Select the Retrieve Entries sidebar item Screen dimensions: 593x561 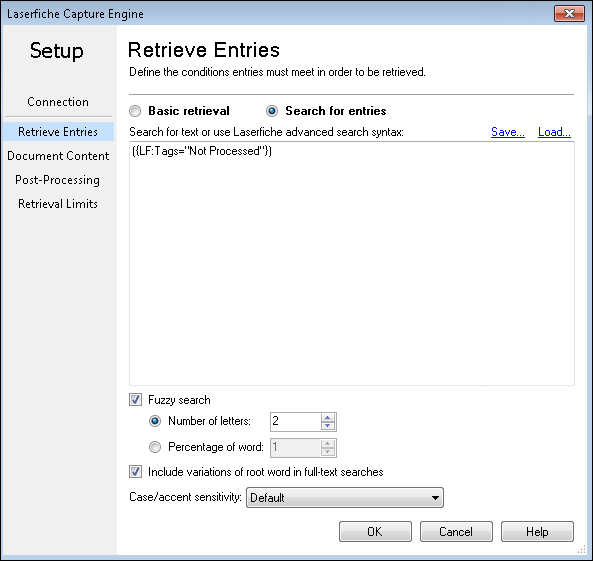click(59, 132)
